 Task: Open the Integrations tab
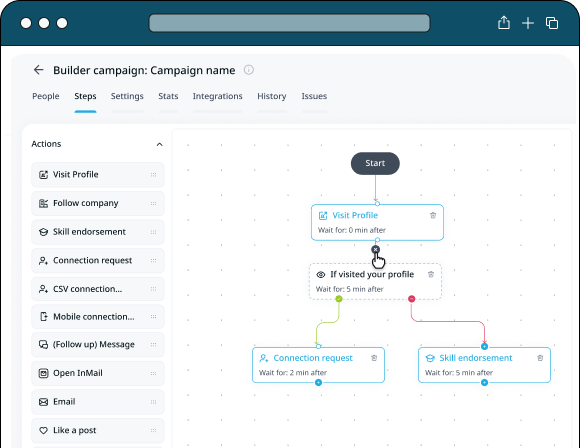click(218, 96)
